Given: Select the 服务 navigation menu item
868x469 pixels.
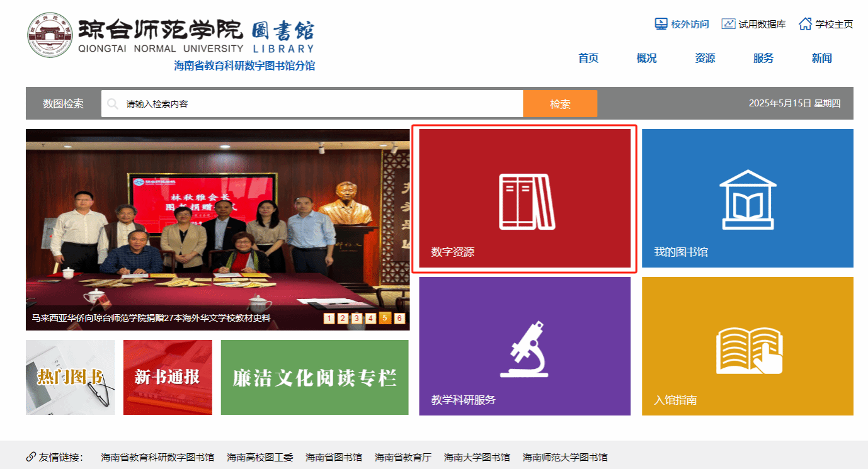Looking at the screenshot, I should tap(763, 58).
